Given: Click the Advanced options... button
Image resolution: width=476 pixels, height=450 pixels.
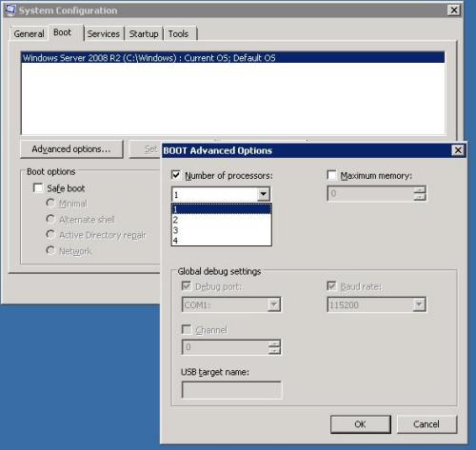Looking at the screenshot, I should coord(71,149).
